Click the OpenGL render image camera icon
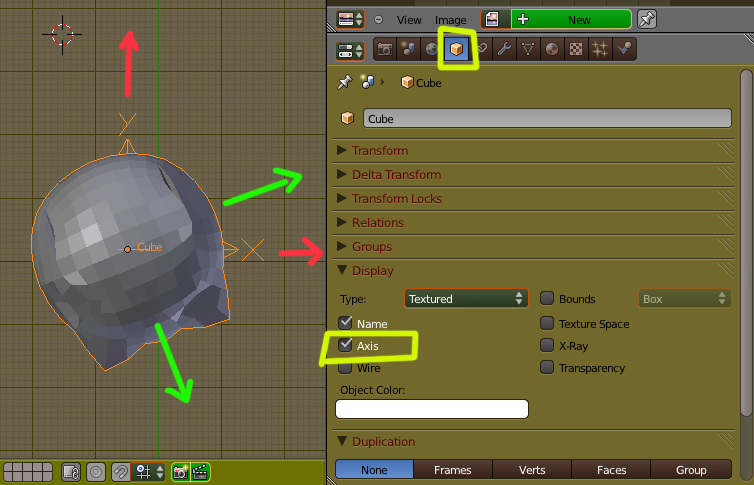This screenshot has width=754, height=485. (181, 472)
